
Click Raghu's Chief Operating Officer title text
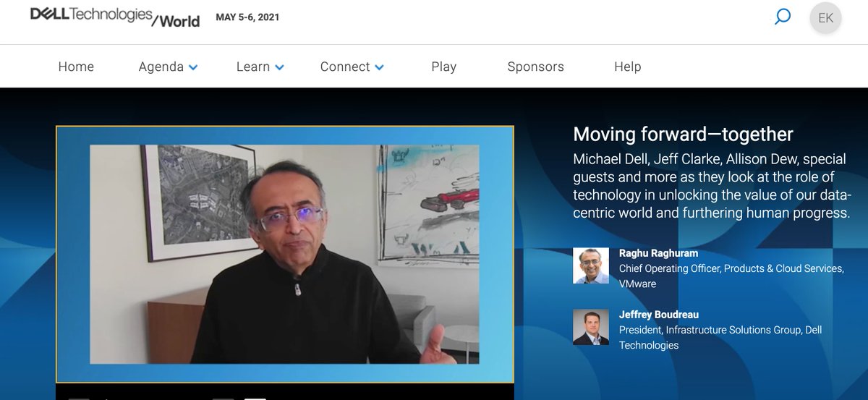click(731, 276)
